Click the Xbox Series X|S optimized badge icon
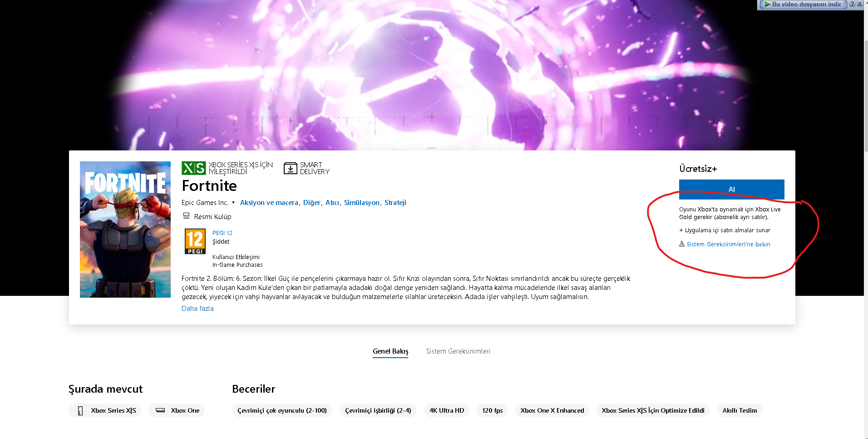The image size is (868, 439). [194, 168]
